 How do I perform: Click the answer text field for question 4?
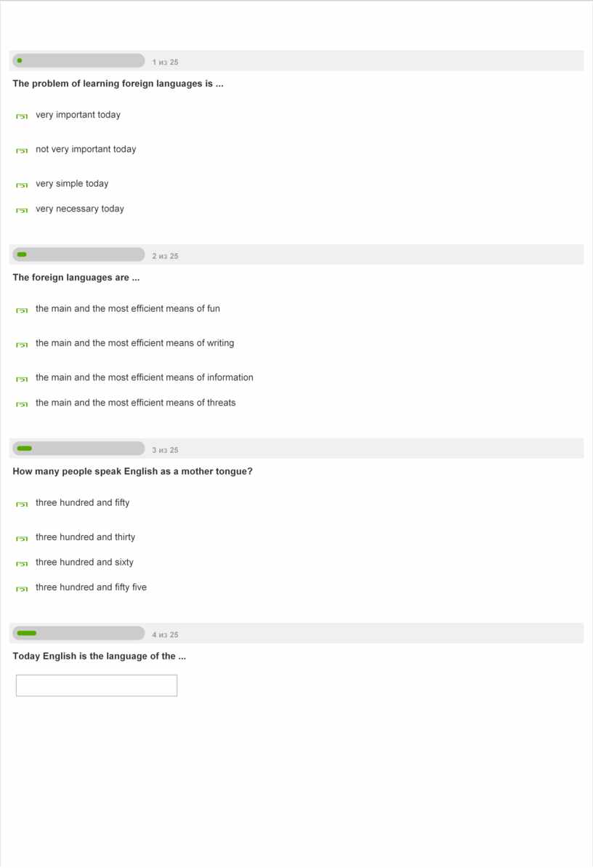click(97, 686)
